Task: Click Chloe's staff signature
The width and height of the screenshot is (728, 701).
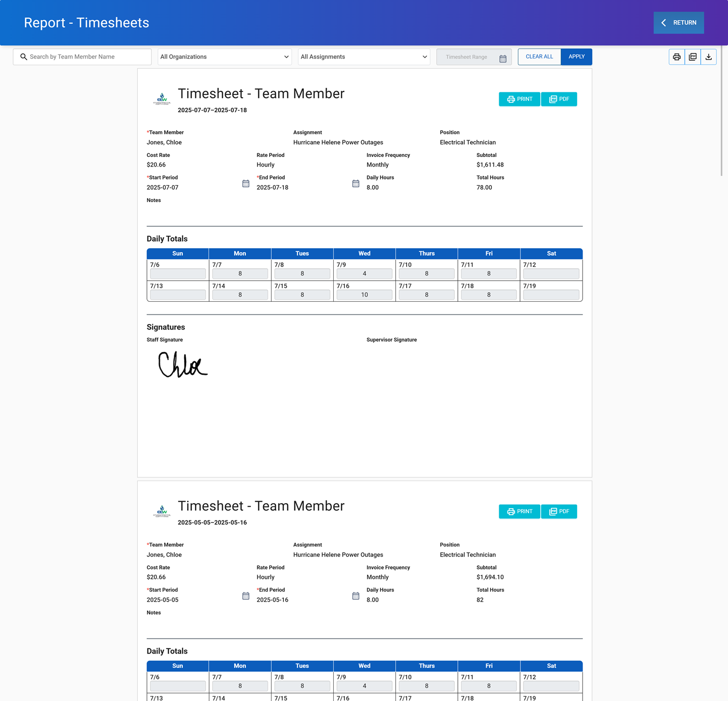Action: click(182, 364)
